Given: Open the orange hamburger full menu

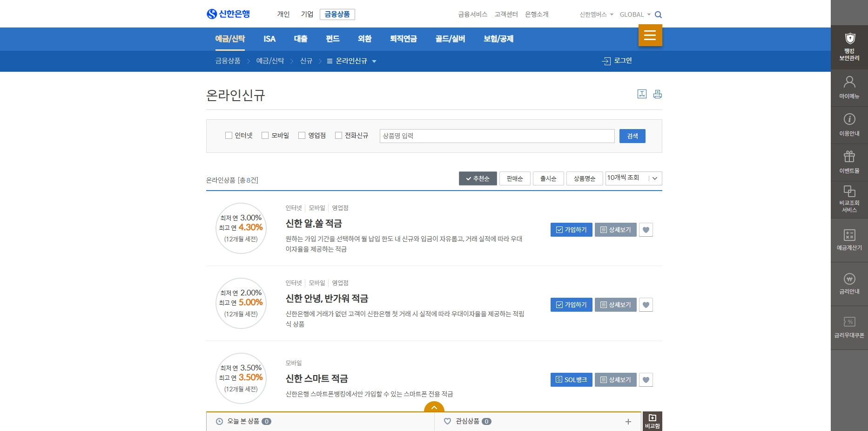Looking at the screenshot, I should click(650, 35).
